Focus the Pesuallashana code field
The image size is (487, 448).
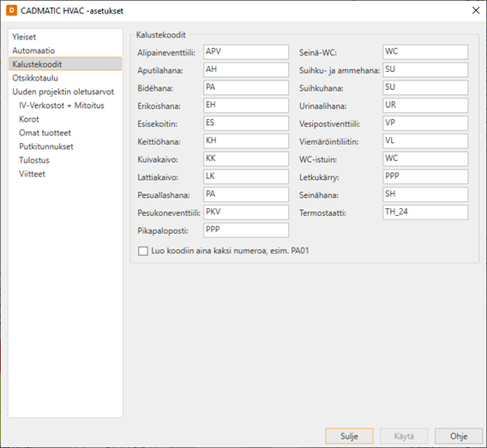click(x=246, y=194)
